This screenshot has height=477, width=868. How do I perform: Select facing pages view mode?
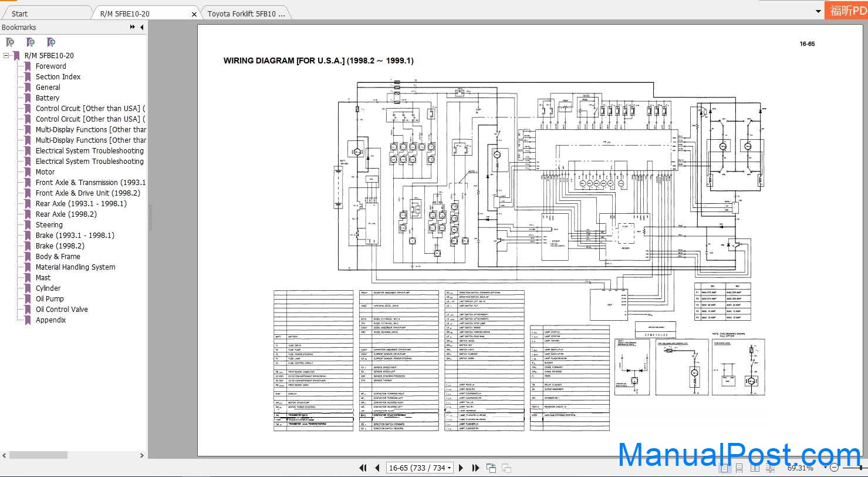coord(755,468)
